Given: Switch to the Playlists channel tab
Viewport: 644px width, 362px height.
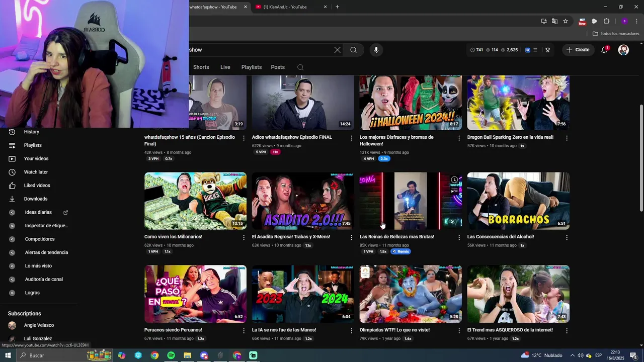Looking at the screenshot, I should tap(251, 67).
